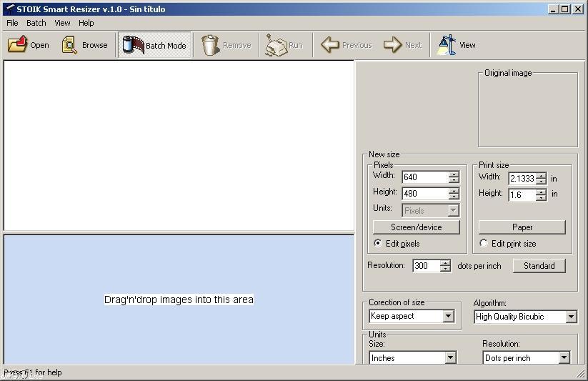Close the STOIK Smart Resizer window
The image size is (588, 381).
click(578, 9)
